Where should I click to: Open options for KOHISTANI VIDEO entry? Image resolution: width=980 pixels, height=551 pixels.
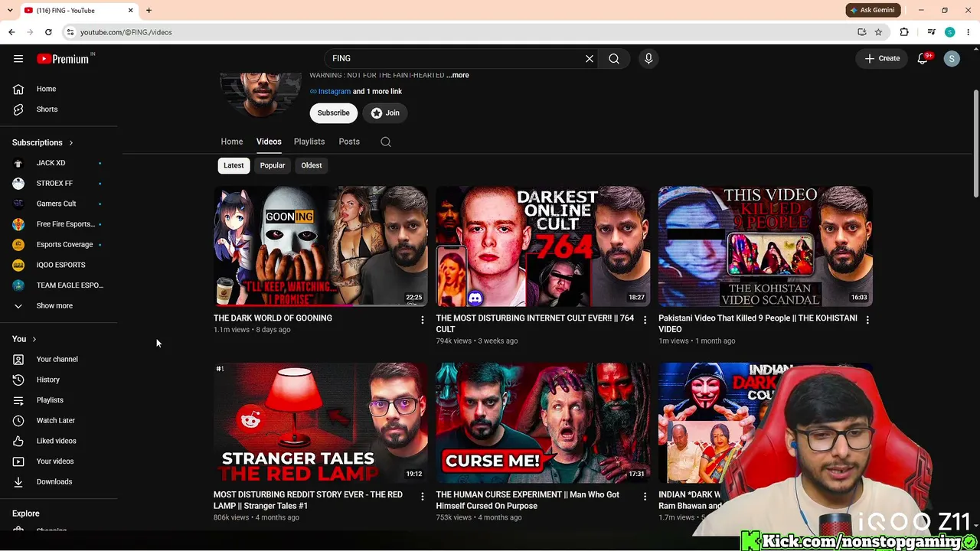click(x=867, y=320)
